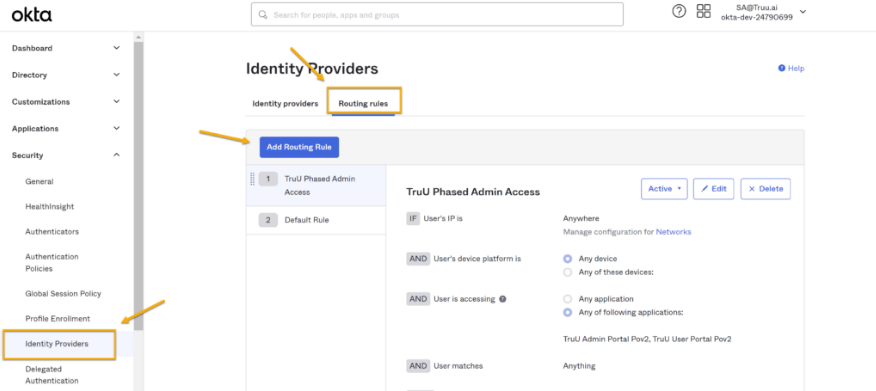This screenshot has width=876, height=391.
Task: Edit the TruU Phased Admin Access rule
Action: click(713, 189)
